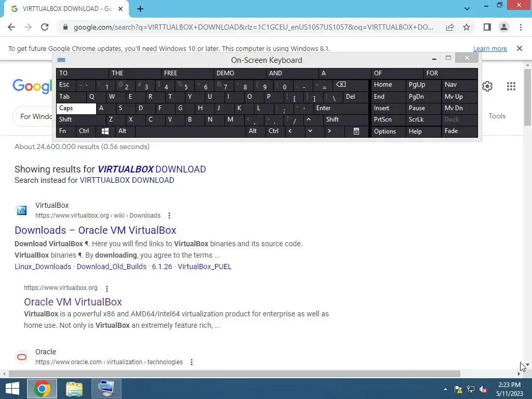Click the horizontal scrollbar thumb
Screen dimensions: 532x399
click(x=234, y=374)
